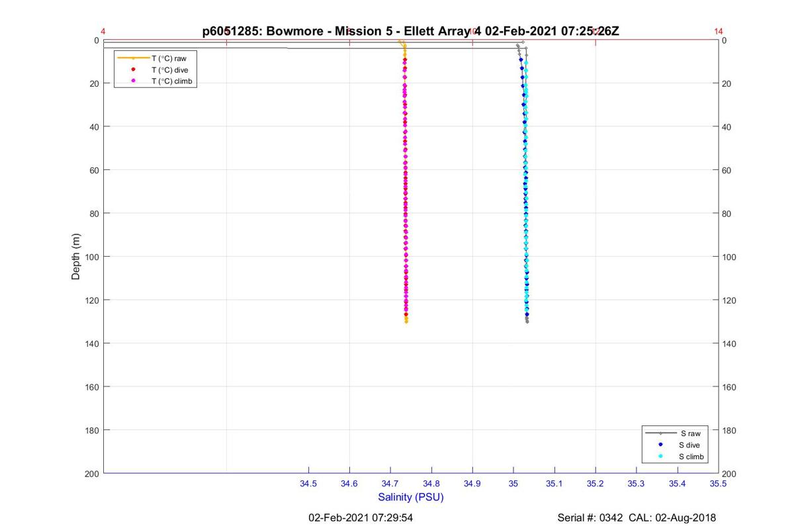Select the 'T (°C) climb' legend label
The width and height of the screenshot is (794, 532).
click(171, 81)
